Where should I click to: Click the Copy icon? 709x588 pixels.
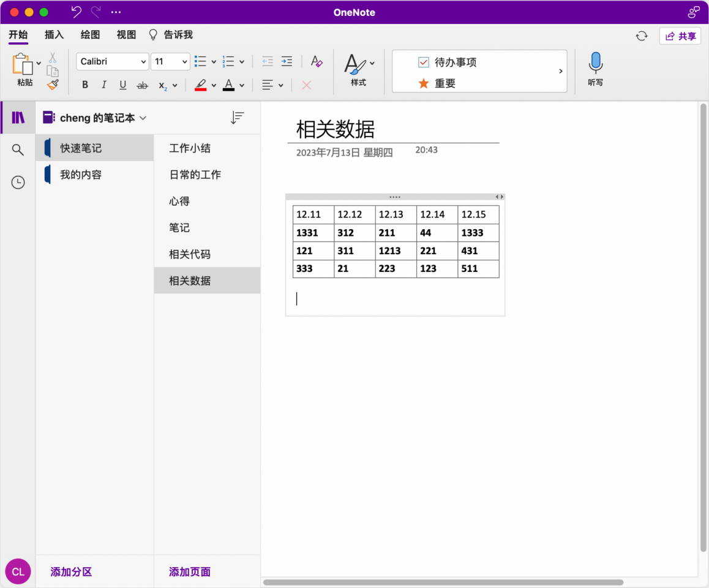coord(53,71)
